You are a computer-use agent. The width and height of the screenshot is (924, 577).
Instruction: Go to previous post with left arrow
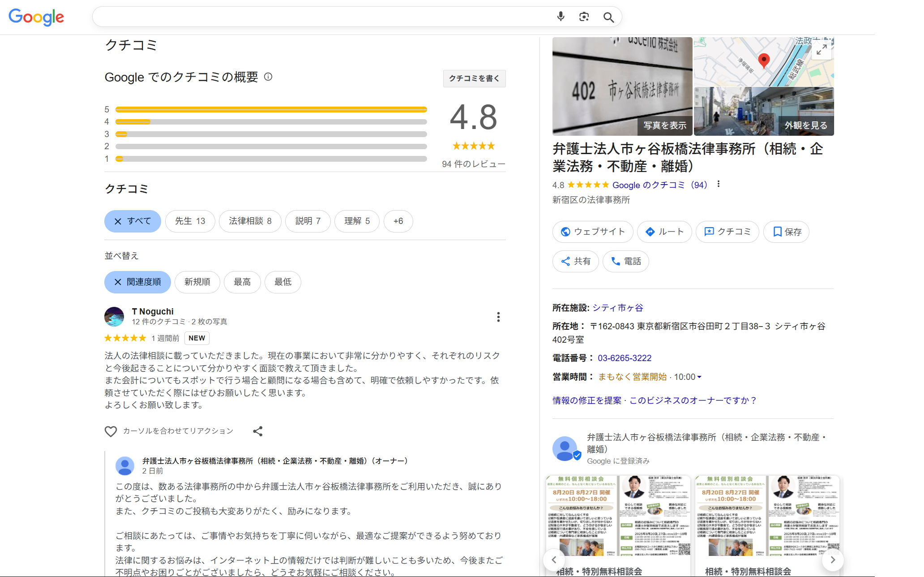point(554,560)
